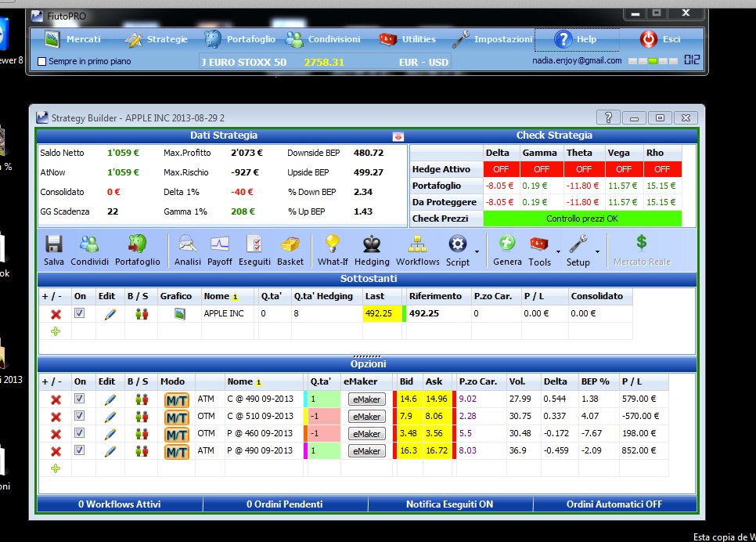Expand the Script dropdown arrow

click(477, 251)
